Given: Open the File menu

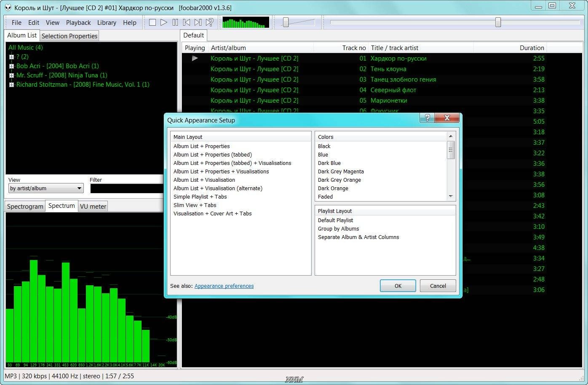Looking at the screenshot, I should [x=16, y=23].
